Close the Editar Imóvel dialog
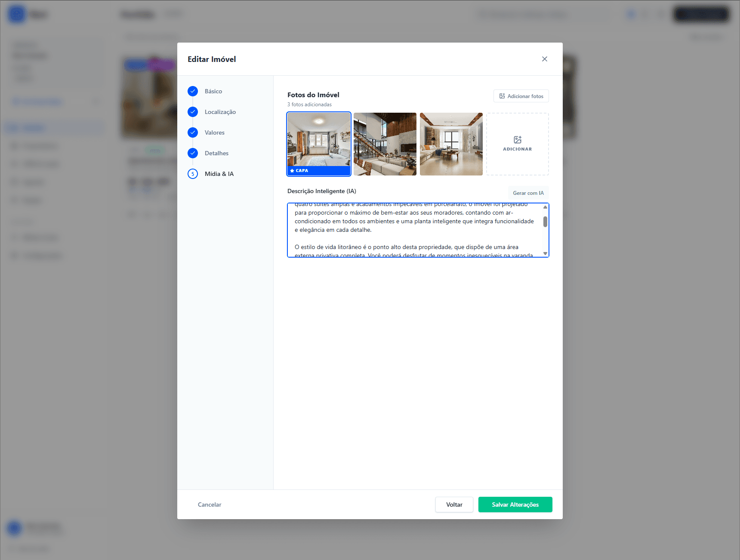The height and width of the screenshot is (560, 740). click(544, 59)
